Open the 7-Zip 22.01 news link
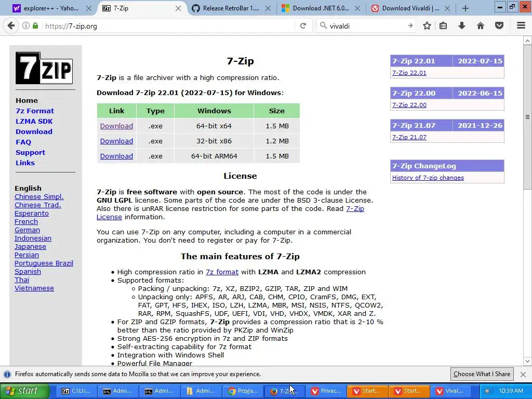This screenshot has width=532, height=399. 409,73
